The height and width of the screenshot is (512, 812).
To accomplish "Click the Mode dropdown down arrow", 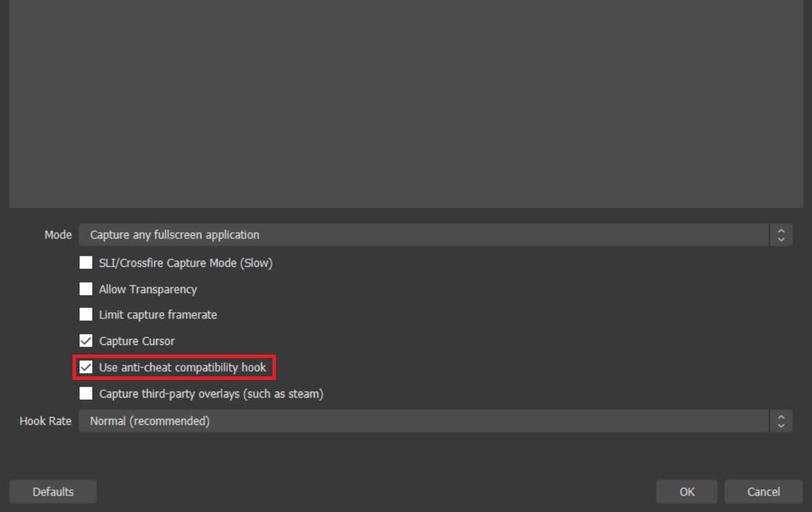I will (x=780, y=238).
